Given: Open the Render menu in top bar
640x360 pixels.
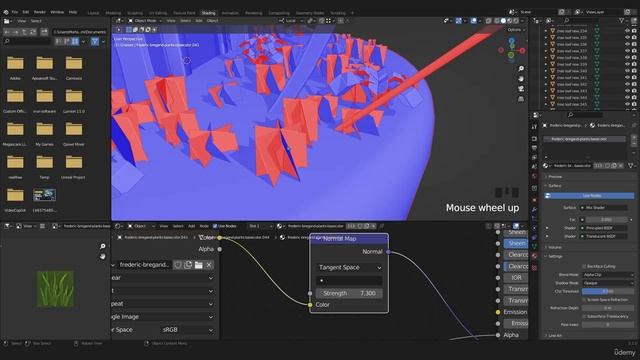Looking at the screenshot, I should [x=40, y=12].
